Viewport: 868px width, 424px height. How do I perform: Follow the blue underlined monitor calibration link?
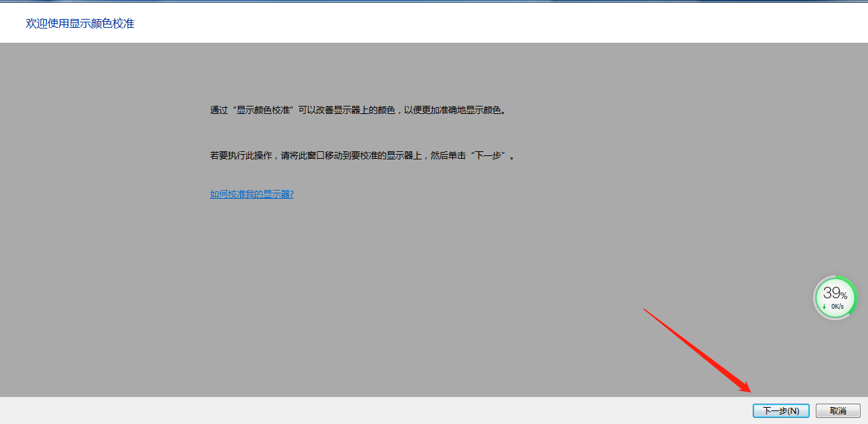[252, 194]
